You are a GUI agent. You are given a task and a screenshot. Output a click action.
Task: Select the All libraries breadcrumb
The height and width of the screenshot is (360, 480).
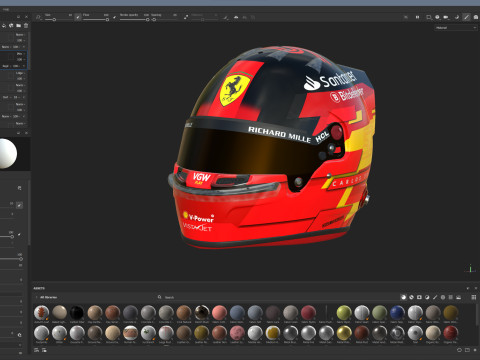(49, 297)
